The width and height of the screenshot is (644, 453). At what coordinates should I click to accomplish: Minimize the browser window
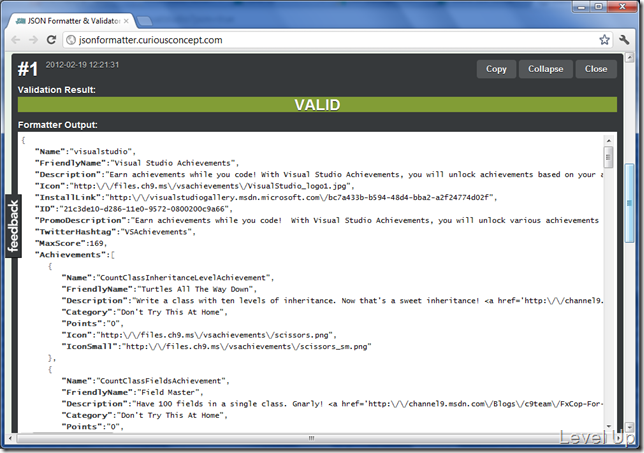581,7
